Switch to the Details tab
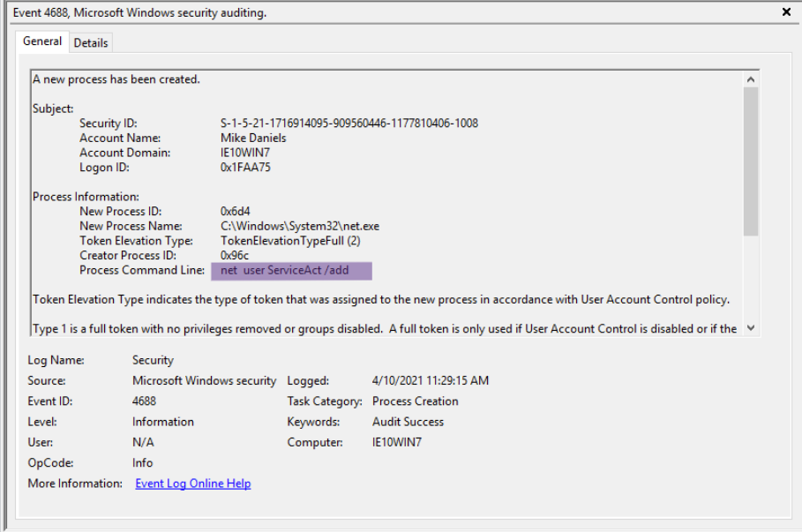The height and width of the screenshot is (532, 802). pyautogui.click(x=91, y=43)
